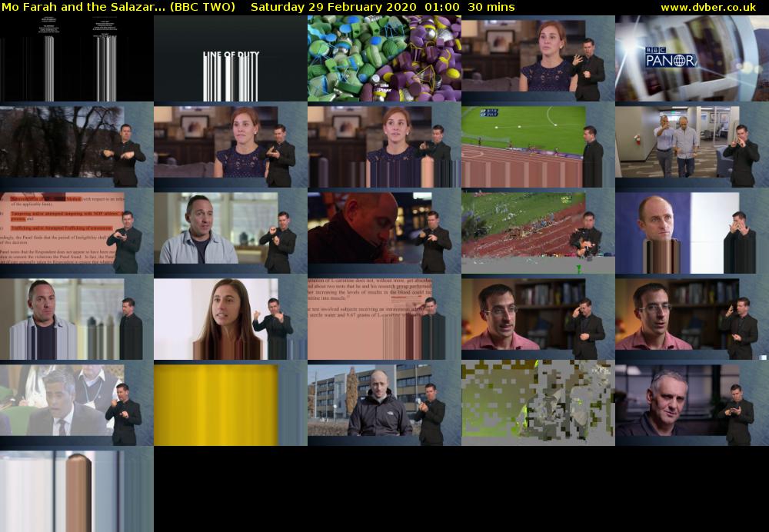The height and width of the screenshot is (532, 769).
Task: Select the bald man in black jacket outdoors
Action: (x=384, y=404)
